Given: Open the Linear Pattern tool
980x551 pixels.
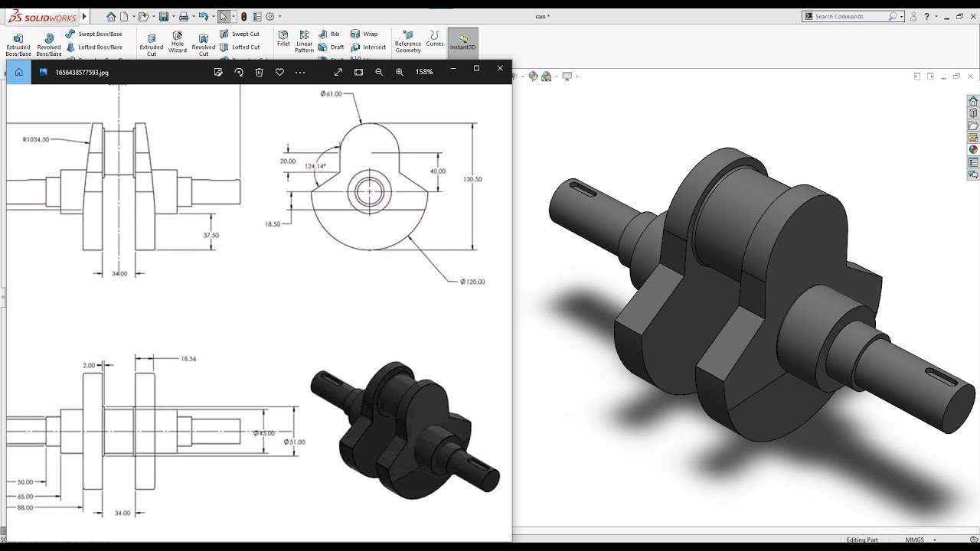Looking at the screenshot, I should click(305, 41).
